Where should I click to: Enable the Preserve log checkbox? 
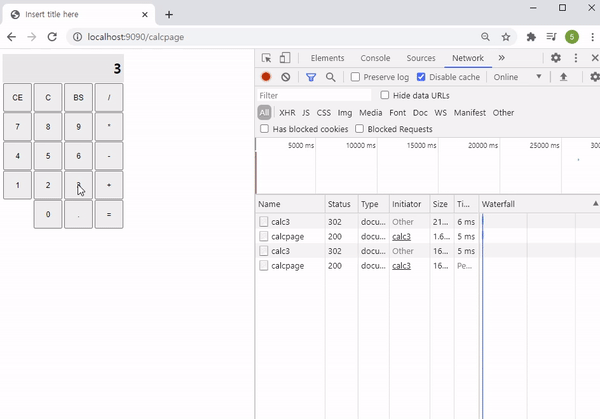(x=355, y=77)
